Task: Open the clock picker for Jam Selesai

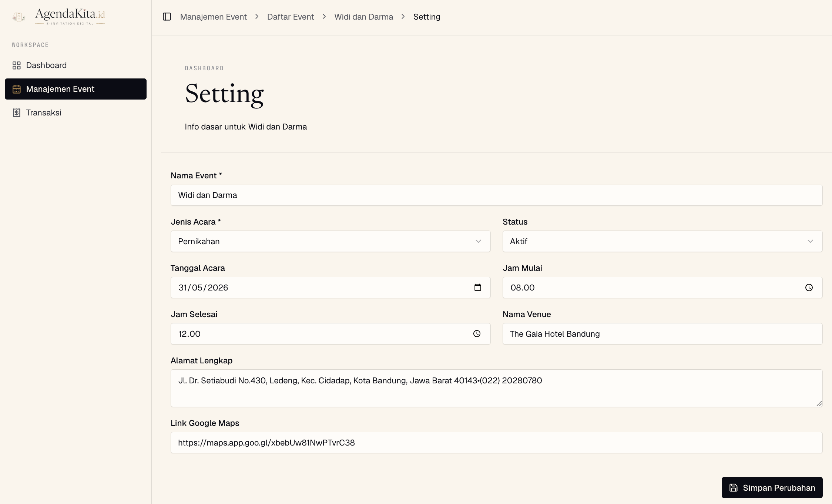Action: click(477, 334)
